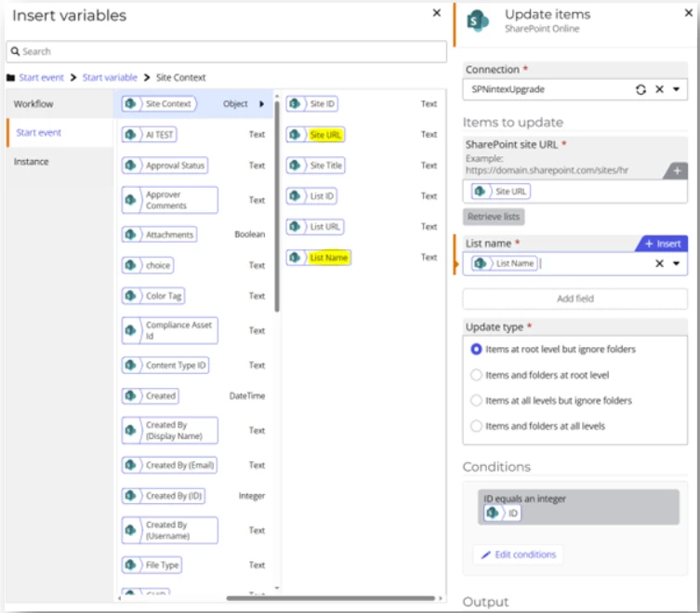Close the Insert variables panel

(x=437, y=13)
